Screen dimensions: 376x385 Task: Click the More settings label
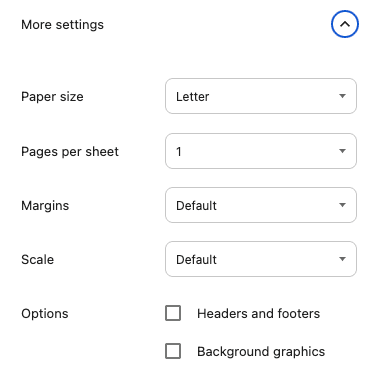coord(62,25)
